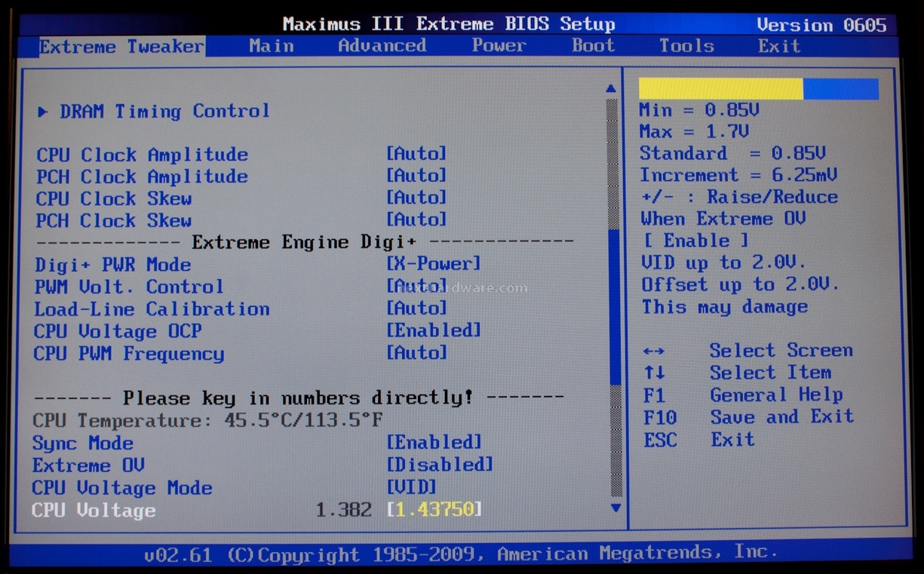Click the arrow before DRAM Timing Control

point(43,112)
